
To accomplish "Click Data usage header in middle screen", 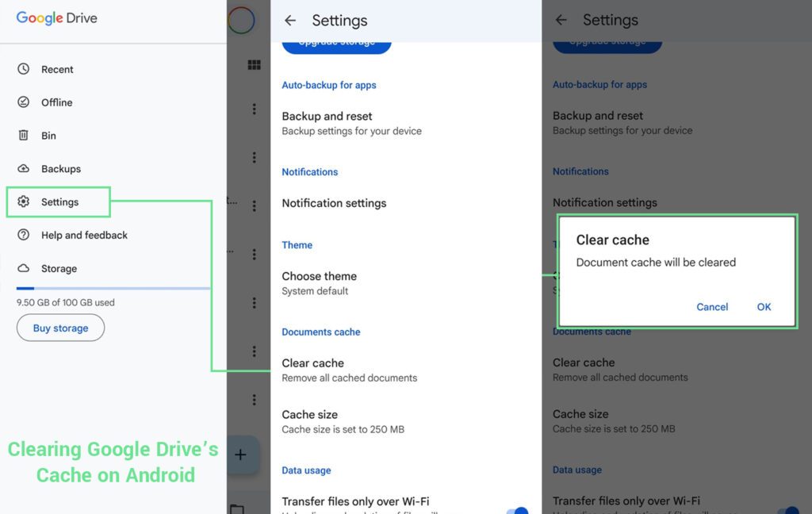I will [x=306, y=470].
